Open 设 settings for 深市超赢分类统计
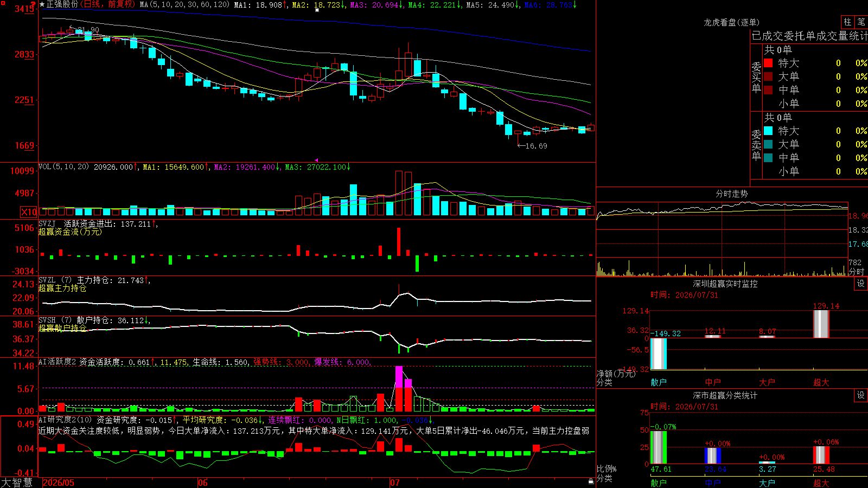The width and height of the screenshot is (868, 488). 861,395
